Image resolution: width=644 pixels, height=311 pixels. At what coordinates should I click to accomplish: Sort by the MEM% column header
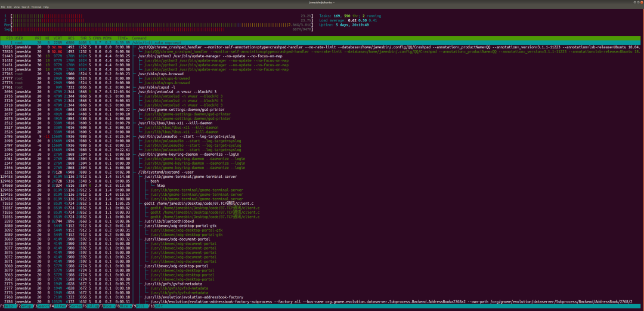[107, 38]
